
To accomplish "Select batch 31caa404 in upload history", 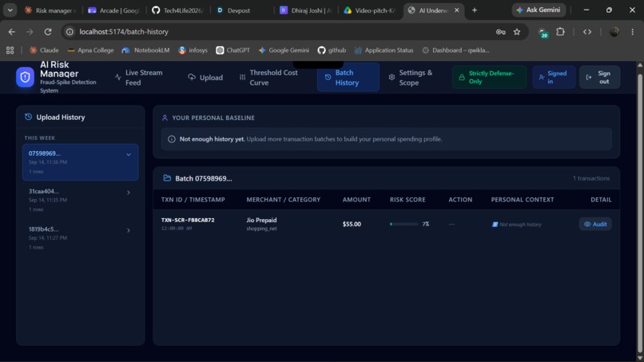I will (x=81, y=200).
